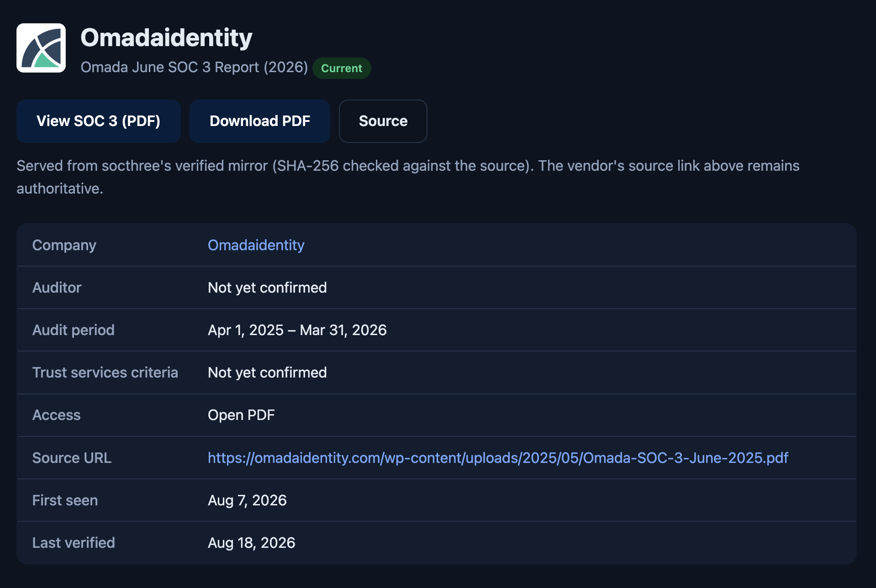Click the Trust services criteria label
This screenshot has height=588, width=876.
click(x=105, y=373)
